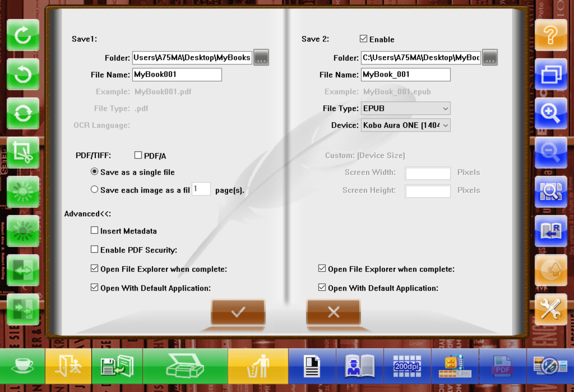This screenshot has height=392, width=574.
Task: Open the PDF export tool
Action: click(502, 366)
